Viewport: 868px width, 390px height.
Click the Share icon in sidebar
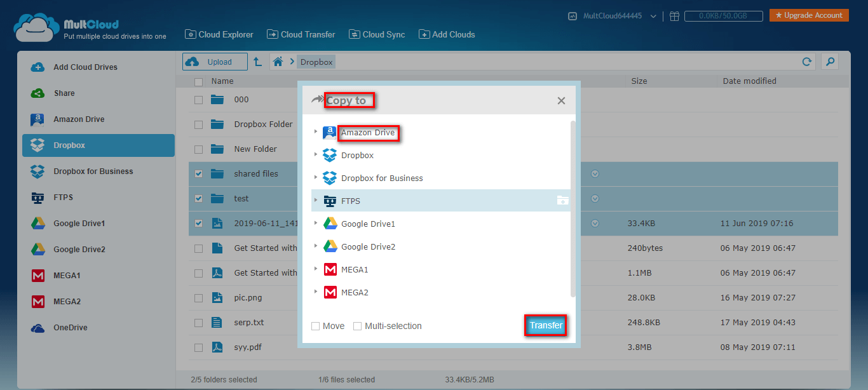point(37,93)
